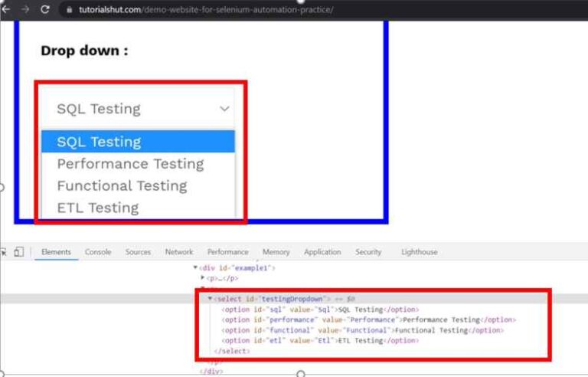This screenshot has width=588, height=377.
Task: Click the tutorialshut.com address bar URL
Action: (206, 10)
